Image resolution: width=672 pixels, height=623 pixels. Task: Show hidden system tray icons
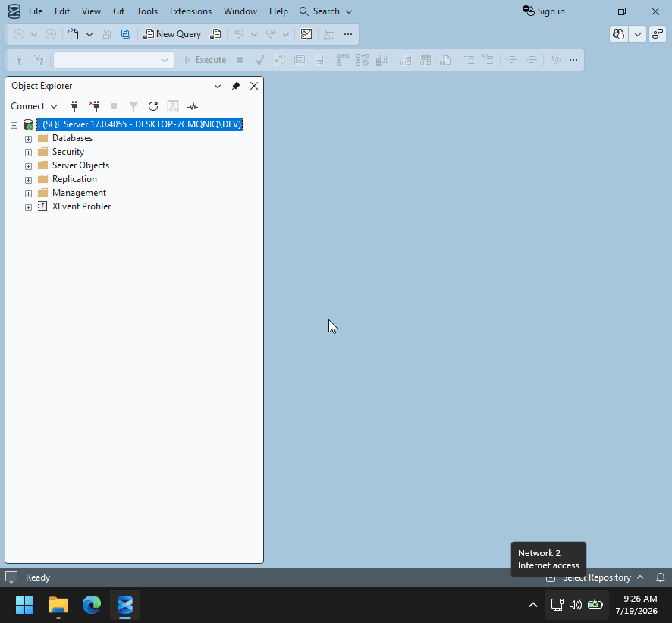[533, 605]
